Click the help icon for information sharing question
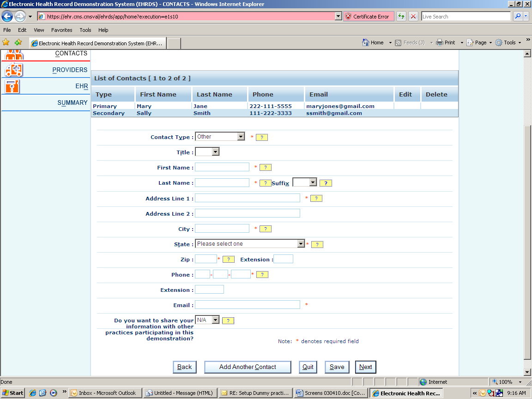Viewport: 532px width, 399px height. [x=228, y=320]
